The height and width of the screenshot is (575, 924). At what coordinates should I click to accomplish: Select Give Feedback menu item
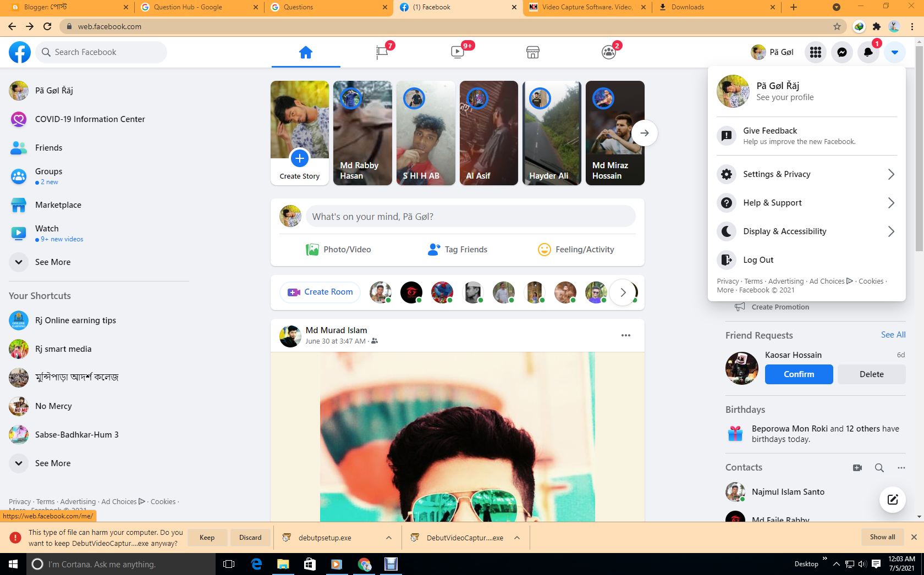coord(807,136)
